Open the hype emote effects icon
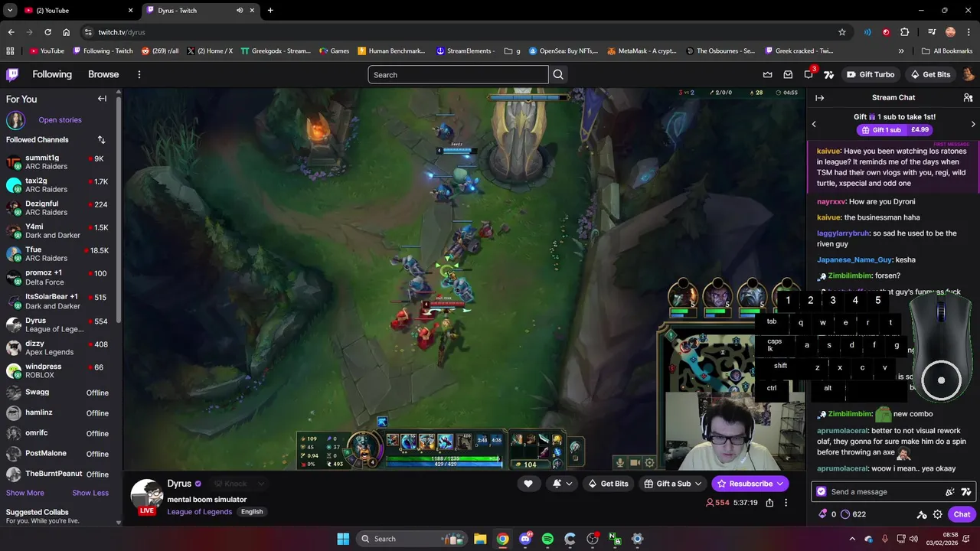 coord(950,492)
